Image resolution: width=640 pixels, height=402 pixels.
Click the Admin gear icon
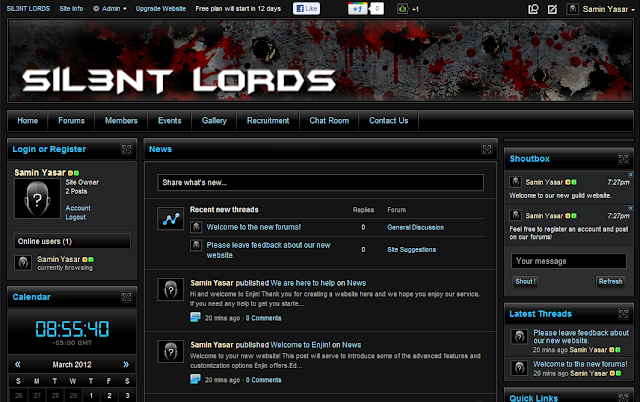coord(96,9)
